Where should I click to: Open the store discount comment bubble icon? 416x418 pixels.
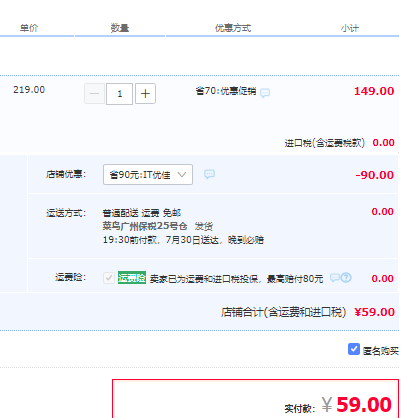[209, 174]
